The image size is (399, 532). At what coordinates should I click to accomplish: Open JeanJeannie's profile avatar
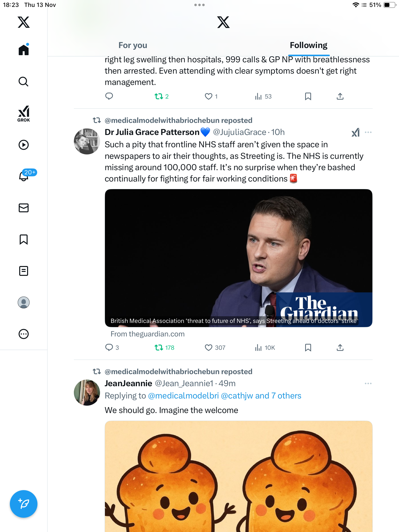click(x=87, y=392)
